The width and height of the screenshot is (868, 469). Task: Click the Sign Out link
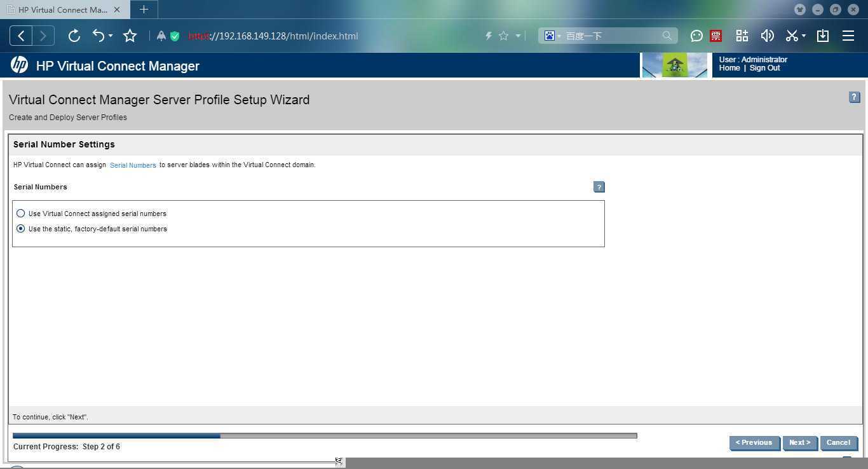(764, 68)
